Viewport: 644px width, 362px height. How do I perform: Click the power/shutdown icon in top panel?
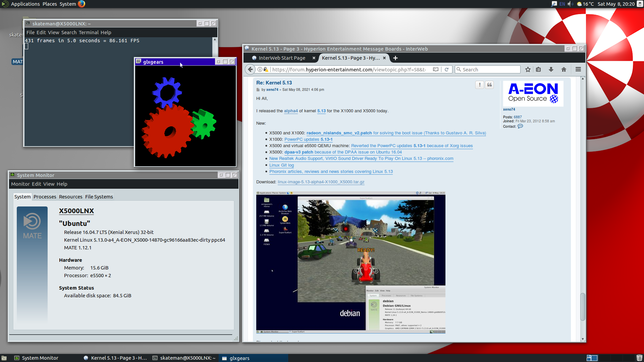[x=639, y=4]
